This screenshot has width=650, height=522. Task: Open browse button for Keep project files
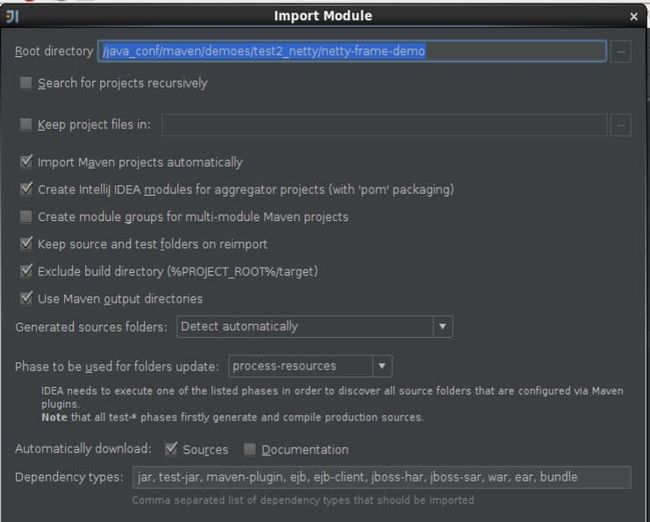(x=621, y=125)
